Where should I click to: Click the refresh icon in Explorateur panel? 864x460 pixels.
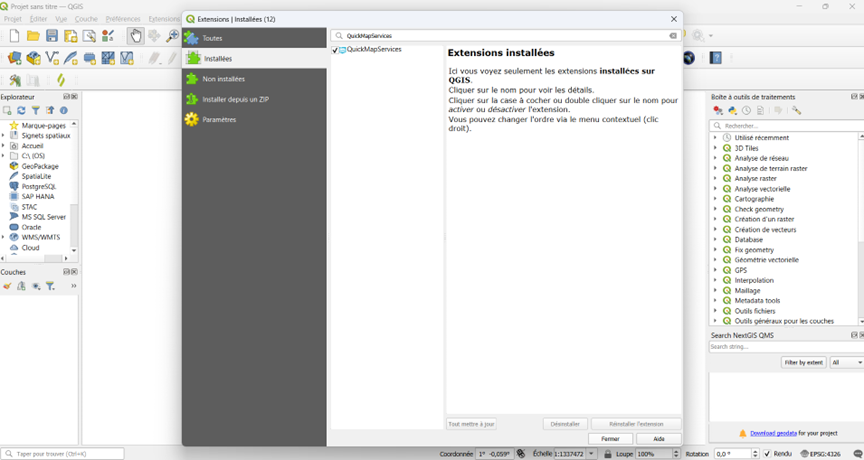click(x=22, y=111)
